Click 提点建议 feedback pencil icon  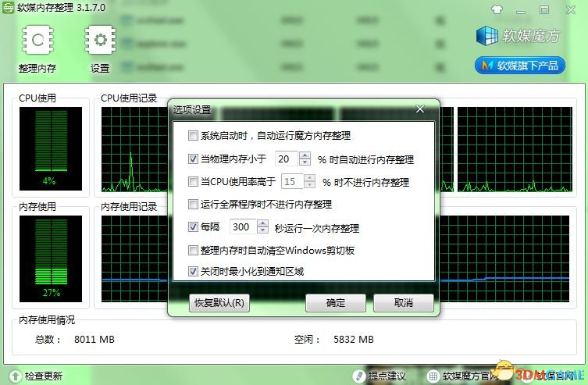359,376
